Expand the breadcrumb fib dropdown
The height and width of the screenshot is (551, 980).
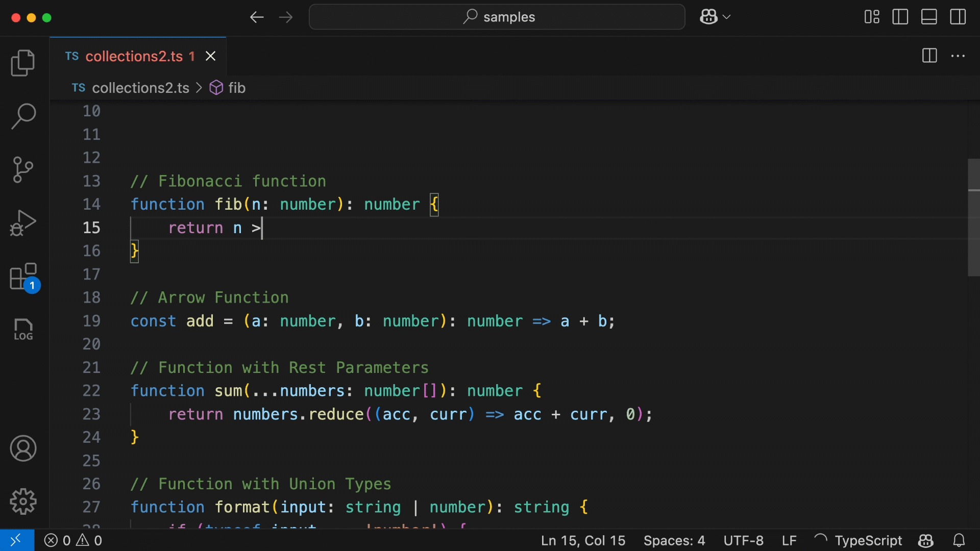pos(236,87)
